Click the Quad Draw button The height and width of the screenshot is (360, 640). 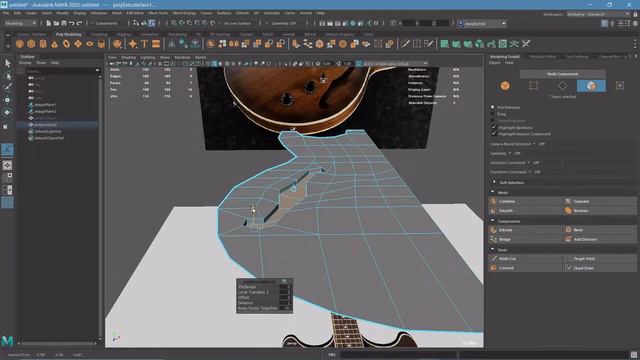click(600, 268)
